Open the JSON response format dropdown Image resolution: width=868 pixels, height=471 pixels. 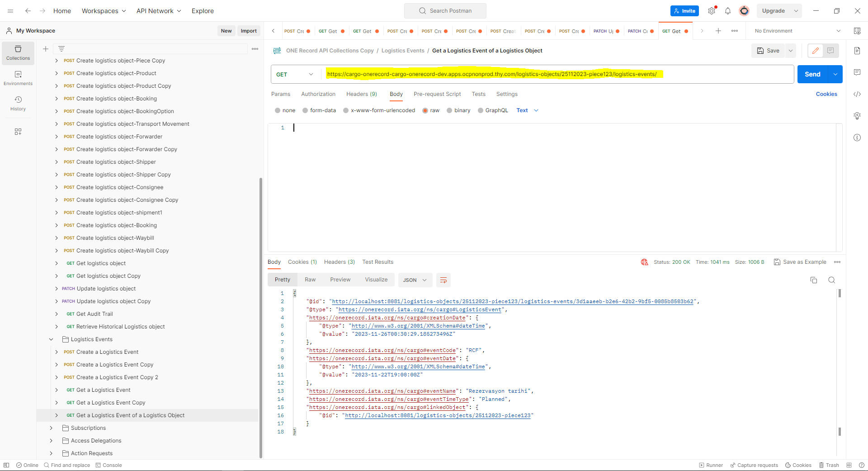click(415, 280)
